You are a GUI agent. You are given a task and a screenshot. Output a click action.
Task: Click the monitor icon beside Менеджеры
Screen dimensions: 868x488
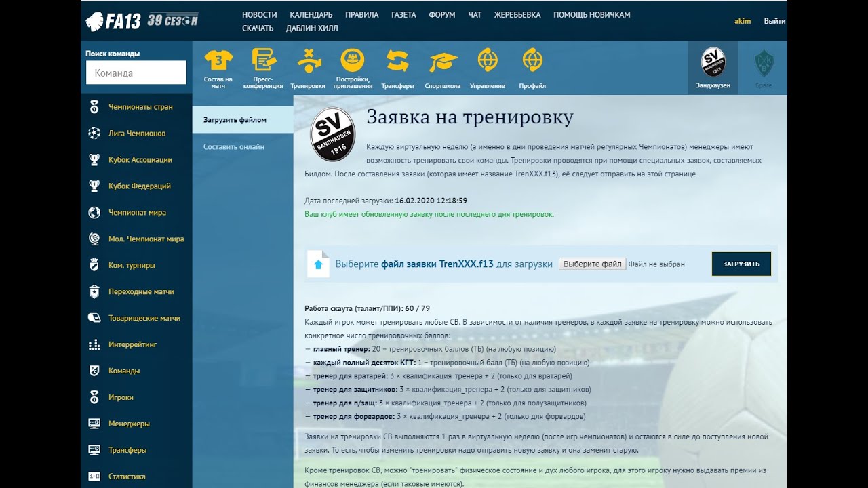tap(94, 424)
